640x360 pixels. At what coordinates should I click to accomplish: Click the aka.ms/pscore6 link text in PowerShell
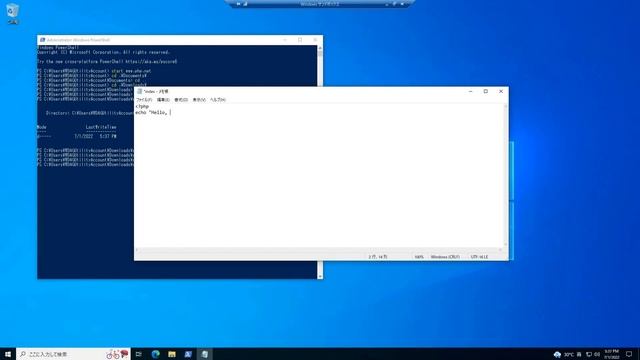(151, 62)
